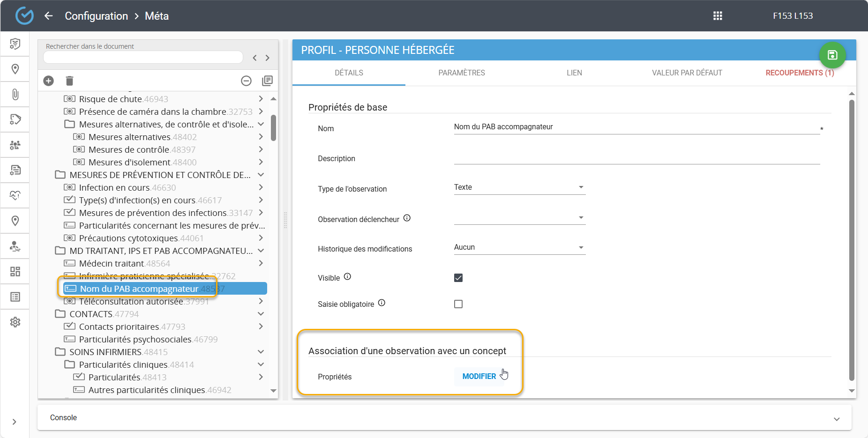Click the Rechercher dans le document field
Image resolution: width=868 pixels, height=438 pixels.
143,57
